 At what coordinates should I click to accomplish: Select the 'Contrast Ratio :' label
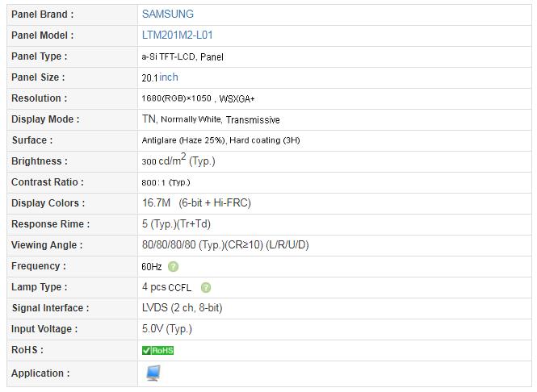[48, 182]
